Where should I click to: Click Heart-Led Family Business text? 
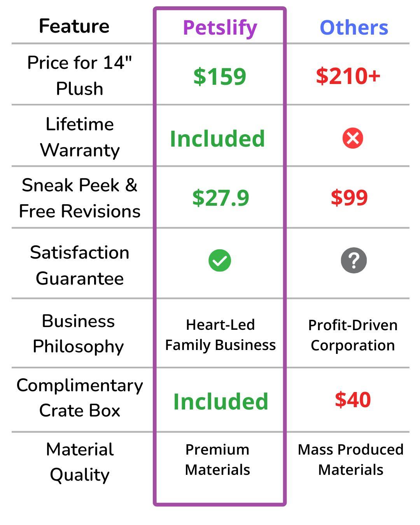point(220,335)
